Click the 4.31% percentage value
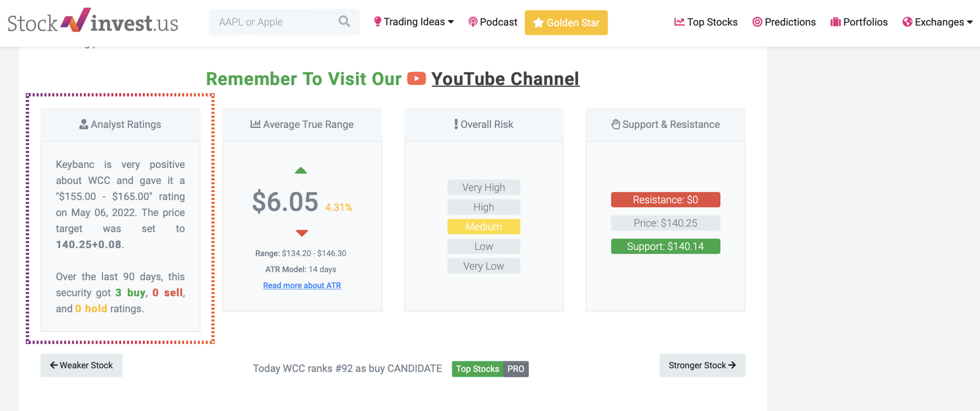This screenshot has width=980, height=411. tap(339, 207)
